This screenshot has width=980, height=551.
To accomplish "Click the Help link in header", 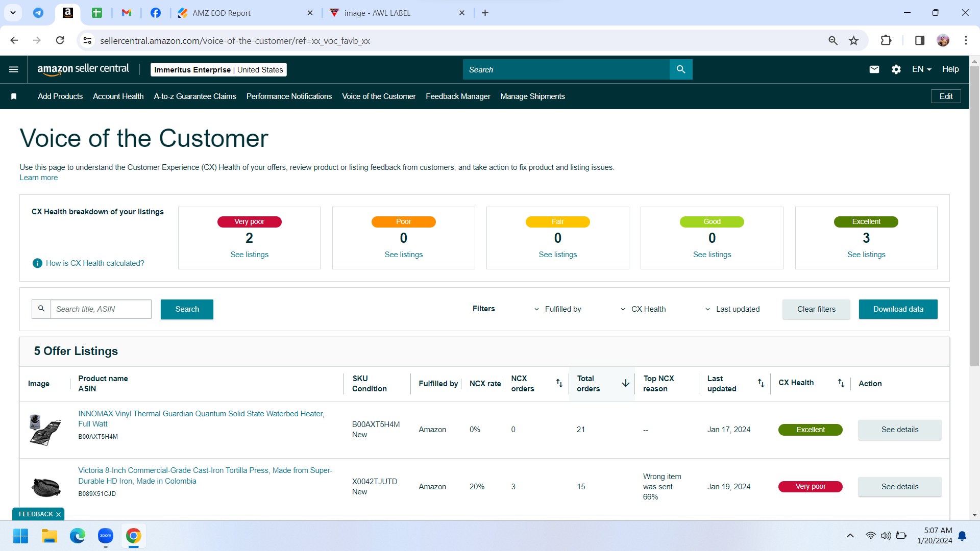I will (x=950, y=69).
